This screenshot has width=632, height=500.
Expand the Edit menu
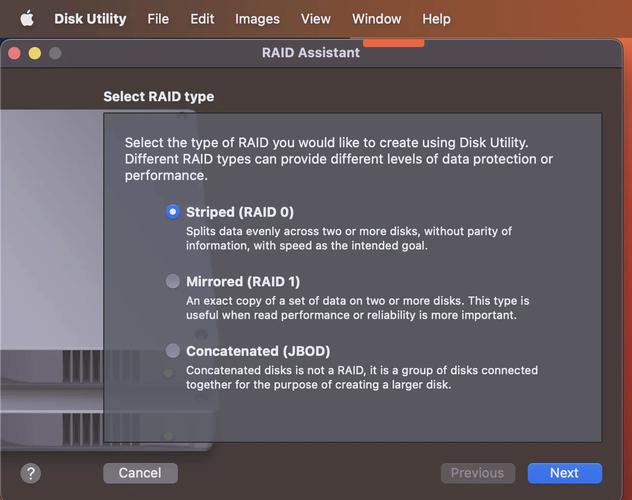click(202, 19)
